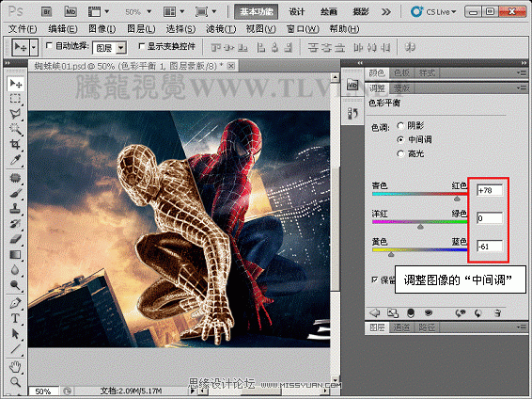Select the Spot Healing Brush tool

(x=15, y=178)
